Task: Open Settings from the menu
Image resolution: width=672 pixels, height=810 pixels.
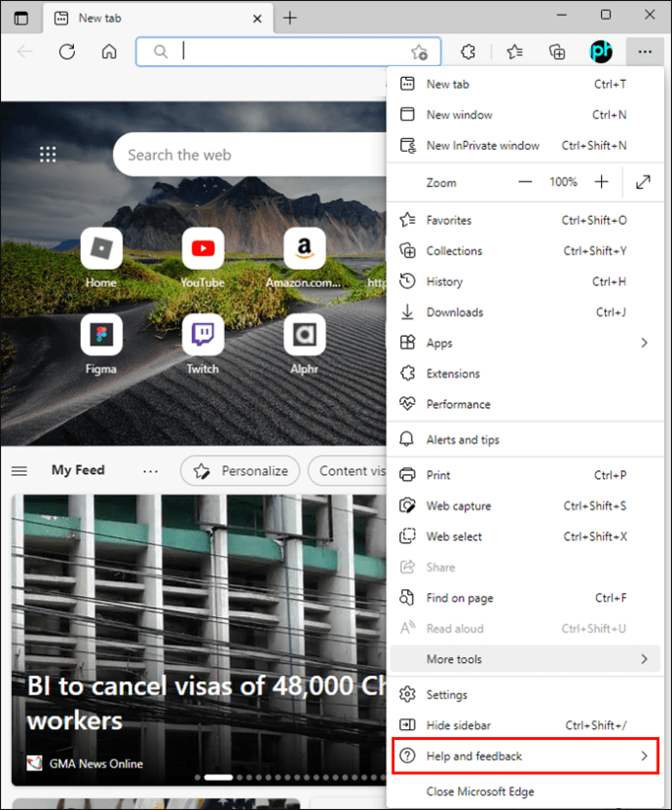Action: tap(525, 695)
